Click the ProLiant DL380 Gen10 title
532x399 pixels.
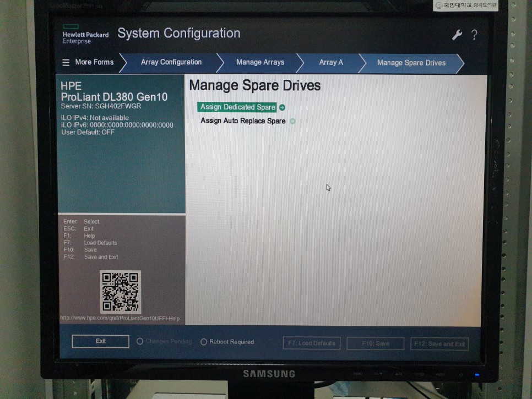(x=114, y=97)
